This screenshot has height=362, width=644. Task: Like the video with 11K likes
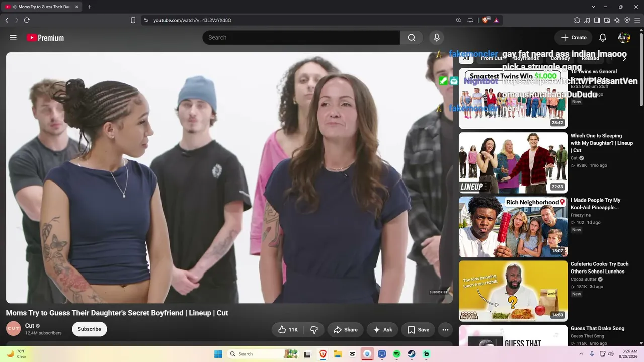coord(287,330)
